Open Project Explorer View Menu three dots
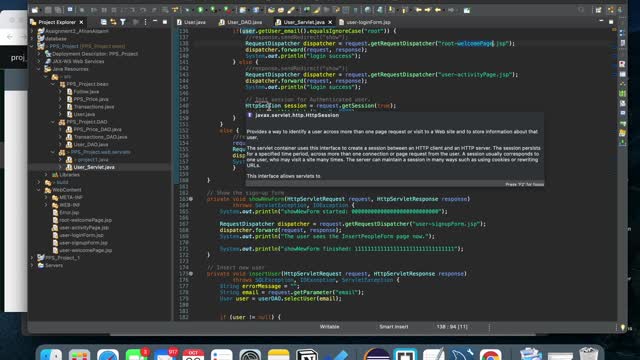The height and width of the screenshot is (360, 640). tap(145, 22)
